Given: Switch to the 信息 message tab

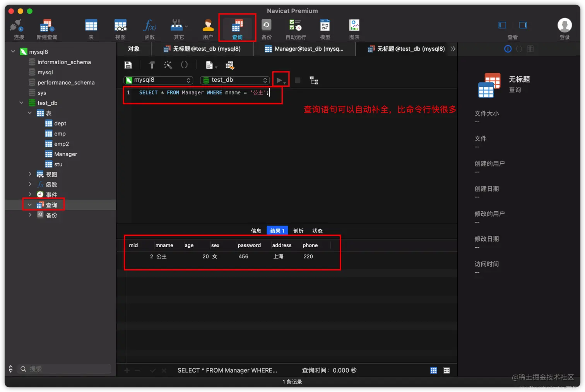Looking at the screenshot, I should point(256,231).
